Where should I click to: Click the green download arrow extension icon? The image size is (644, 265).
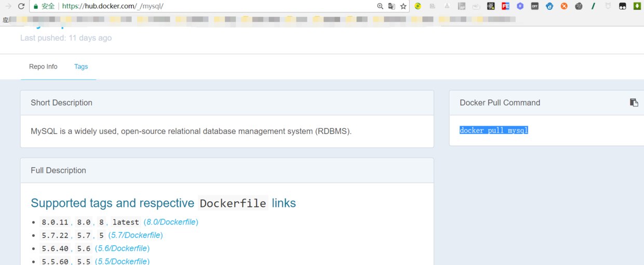637,6
